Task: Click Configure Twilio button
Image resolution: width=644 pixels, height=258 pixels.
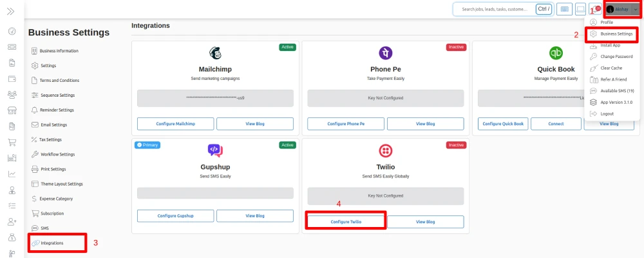Action: (346, 222)
